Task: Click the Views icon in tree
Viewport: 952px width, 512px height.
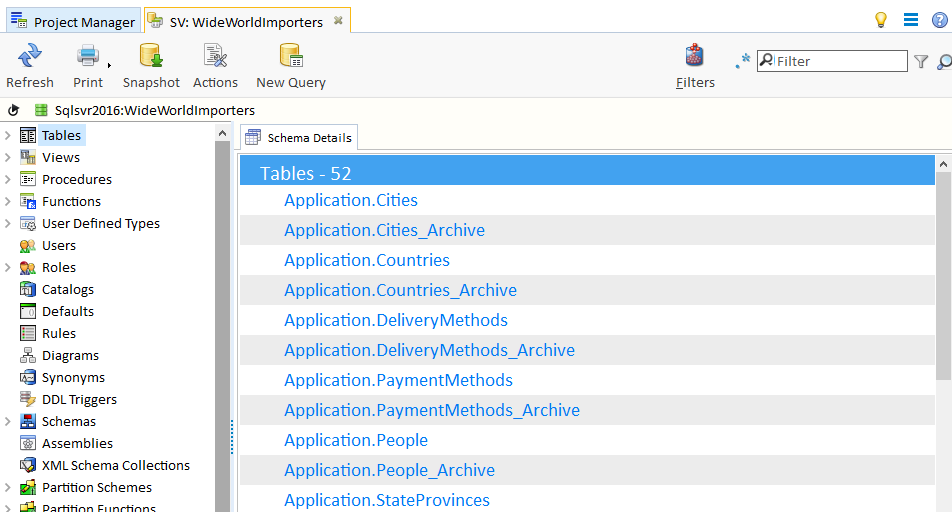Action: [x=27, y=157]
